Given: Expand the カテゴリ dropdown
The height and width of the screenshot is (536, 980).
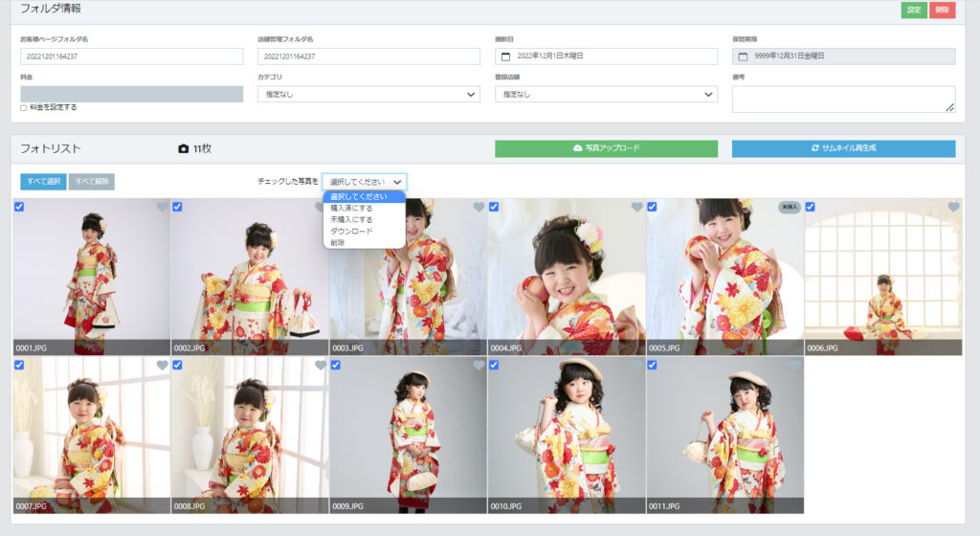Looking at the screenshot, I should tap(368, 94).
